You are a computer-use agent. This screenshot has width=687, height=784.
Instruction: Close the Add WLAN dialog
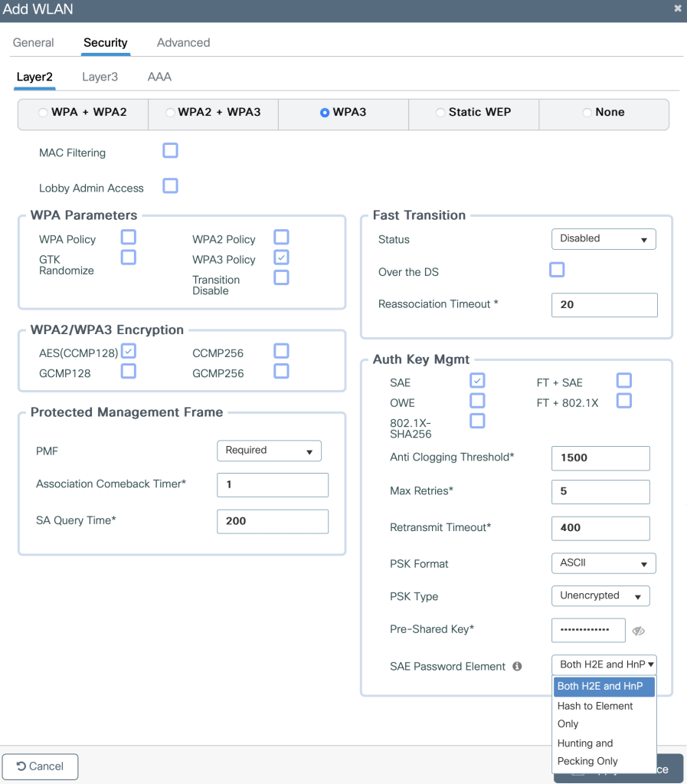(x=677, y=9)
